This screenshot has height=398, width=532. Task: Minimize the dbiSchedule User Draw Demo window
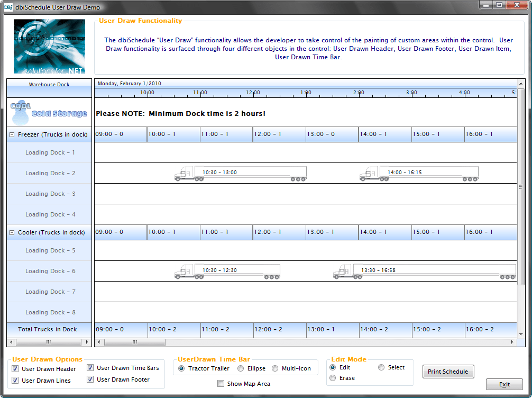point(487,5)
